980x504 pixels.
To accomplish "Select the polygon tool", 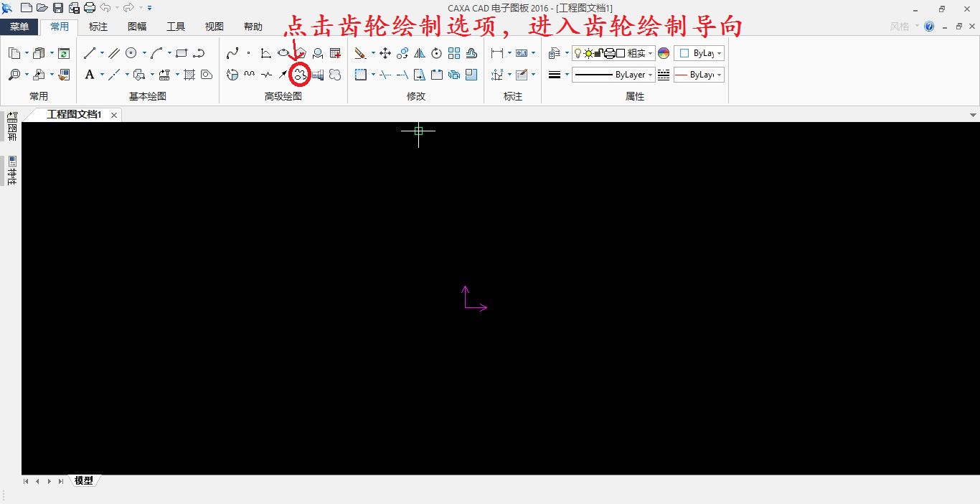I will click(301, 53).
